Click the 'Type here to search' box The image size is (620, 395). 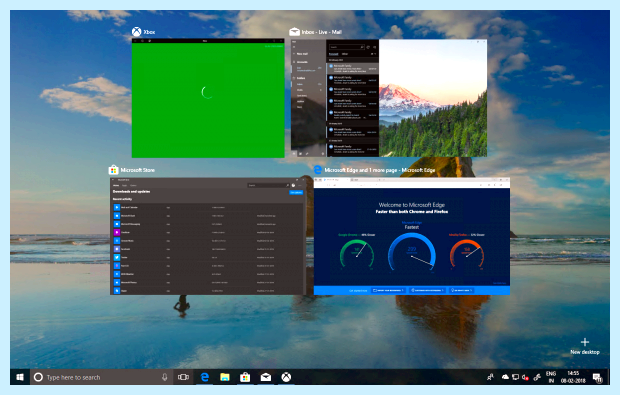[101, 377]
